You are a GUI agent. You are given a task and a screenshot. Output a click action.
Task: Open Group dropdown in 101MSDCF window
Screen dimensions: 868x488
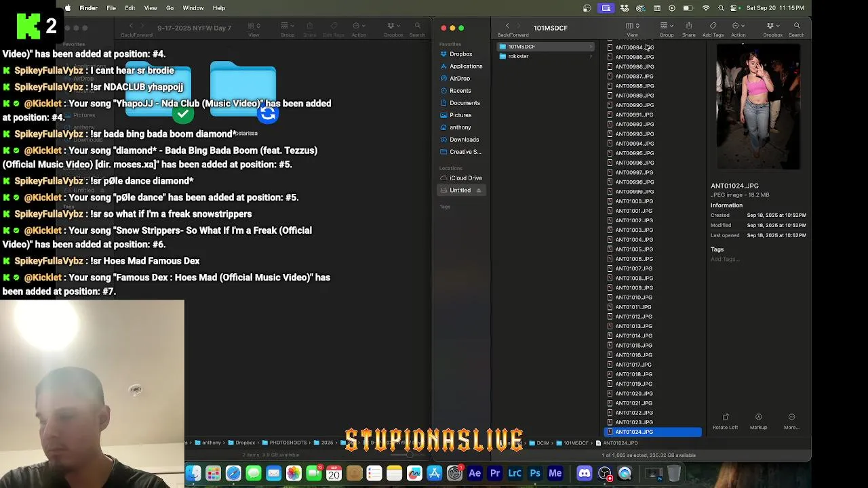coord(667,28)
